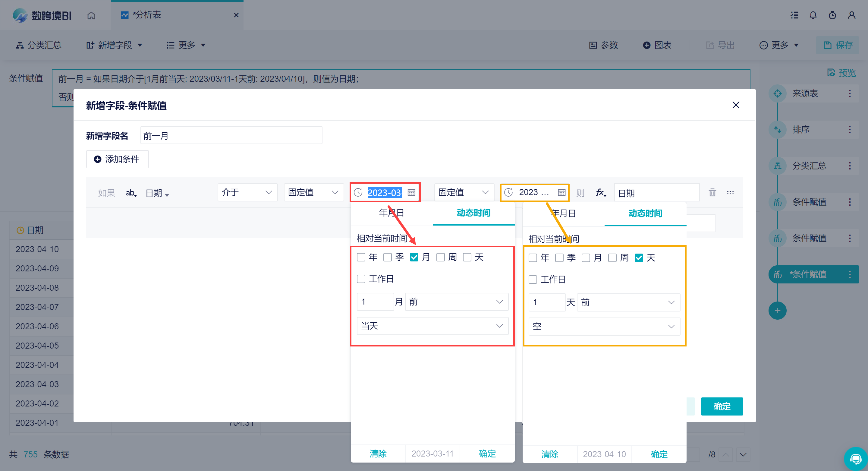868x471 pixels.
Task: Select 动态时间 tab in right panel
Action: click(645, 213)
